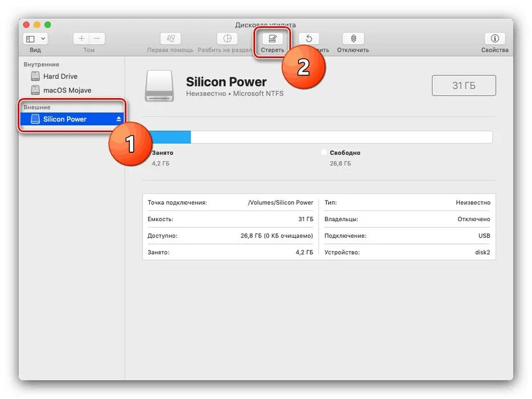Click the Свободно legend swatch
Screen dimensions: 532x399
point(324,152)
